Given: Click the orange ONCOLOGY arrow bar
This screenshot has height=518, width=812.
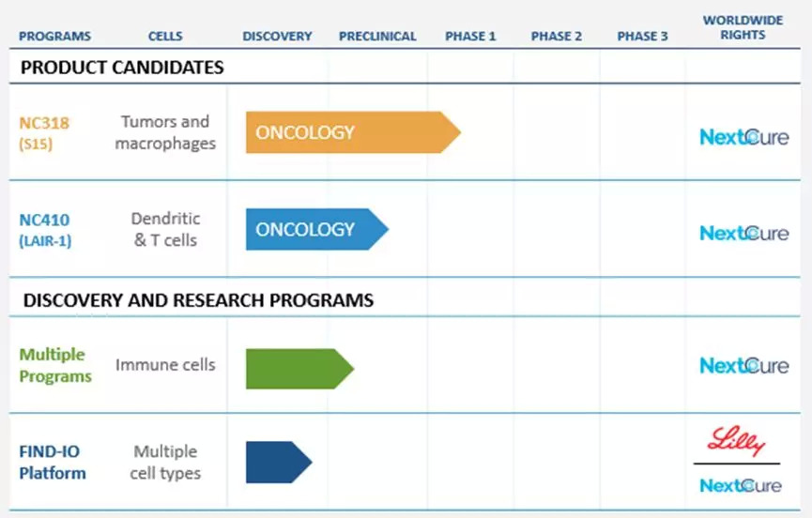Looking at the screenshot, I should (352, 132).
